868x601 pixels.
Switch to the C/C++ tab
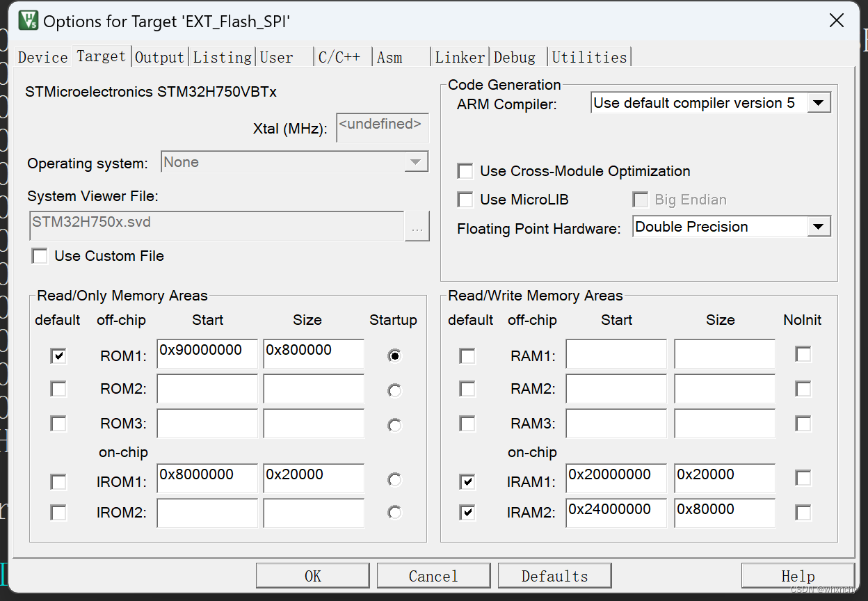340,57
